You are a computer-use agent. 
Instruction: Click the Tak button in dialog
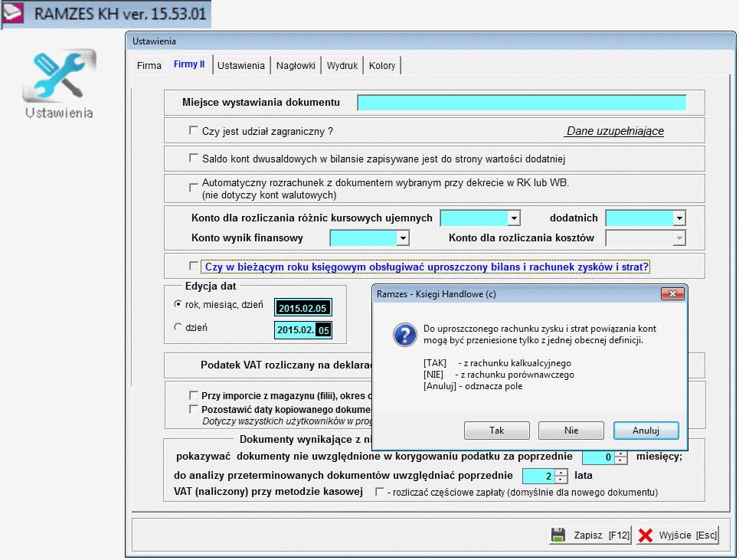[x=497, y=431]
